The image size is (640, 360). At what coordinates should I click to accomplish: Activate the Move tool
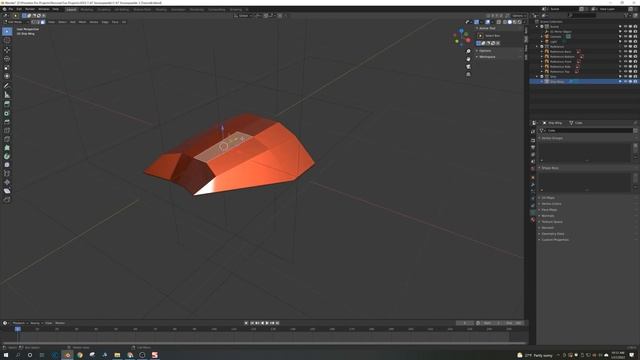[x=7, y=50]
